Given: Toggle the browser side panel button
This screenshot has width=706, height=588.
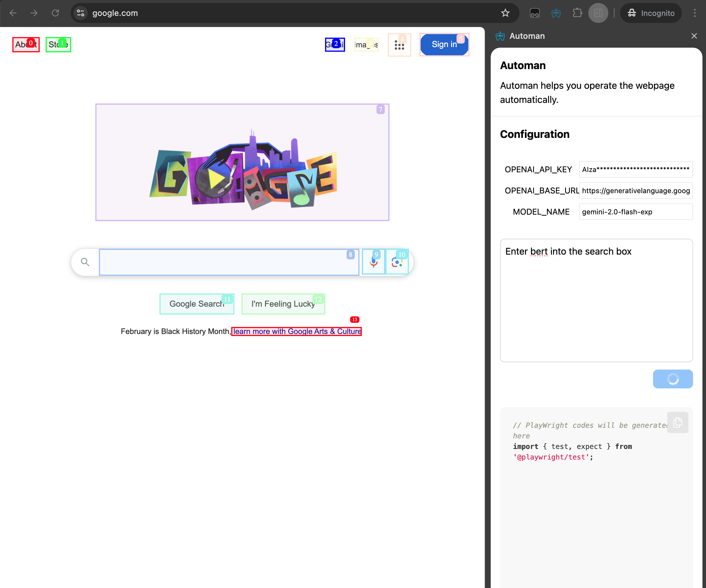Looking at the screenshot, I should (x=598, y=13).
